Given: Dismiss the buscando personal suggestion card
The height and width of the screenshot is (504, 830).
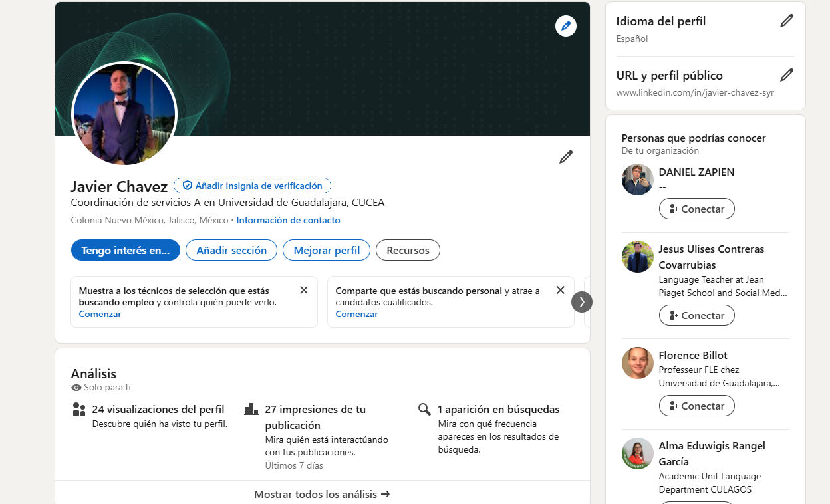Looking at the screenshot, I should click(561, 290).
